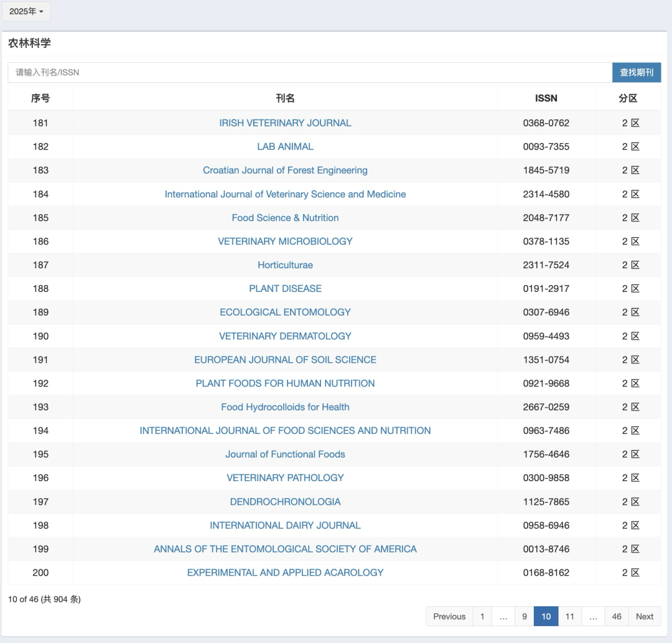Click row number 190
This screenshot has height=643, width=672.
[x=40, y=336]
